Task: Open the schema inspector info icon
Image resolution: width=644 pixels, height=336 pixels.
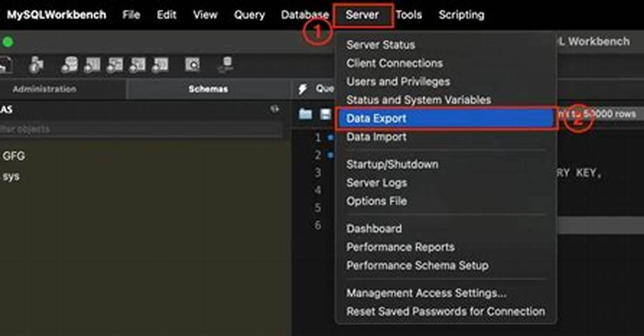Action: tap(36, 65)
